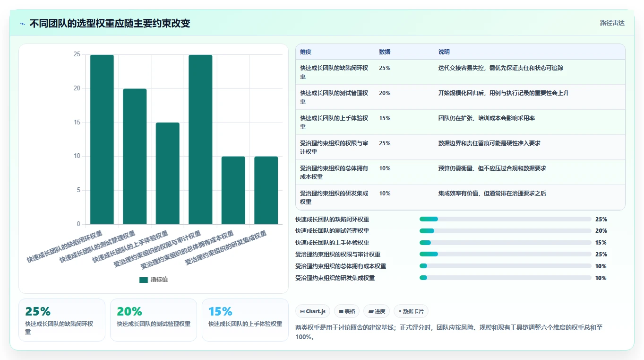Screen dimensions: 644x360
Task: Click table cell 受治理约束组织的研发集成权重
Action: (334, 197)
